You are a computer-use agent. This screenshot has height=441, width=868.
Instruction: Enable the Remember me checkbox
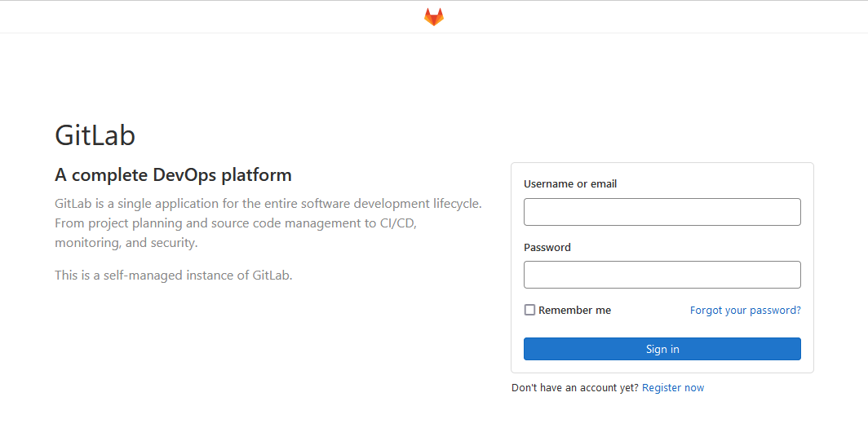[x=529, y=310]
